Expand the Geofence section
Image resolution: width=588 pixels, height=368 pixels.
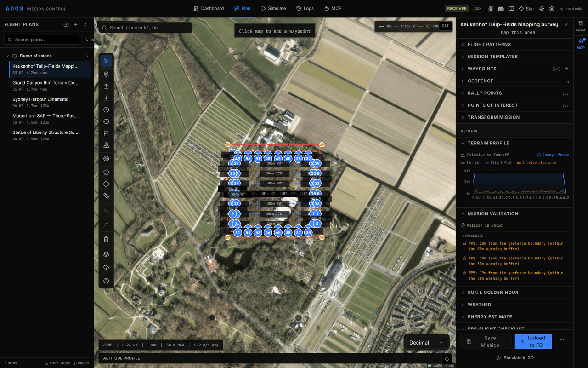(x=514, y=81)
